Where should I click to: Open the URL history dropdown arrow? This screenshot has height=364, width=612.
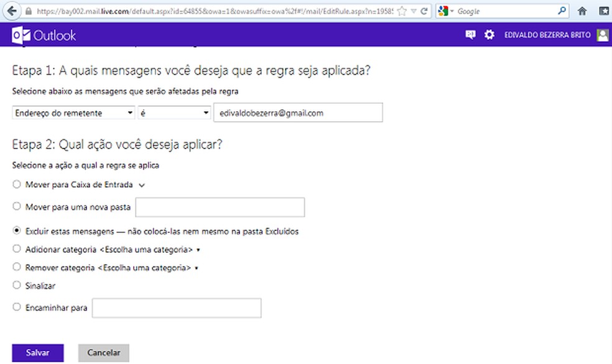coord(414,11)
